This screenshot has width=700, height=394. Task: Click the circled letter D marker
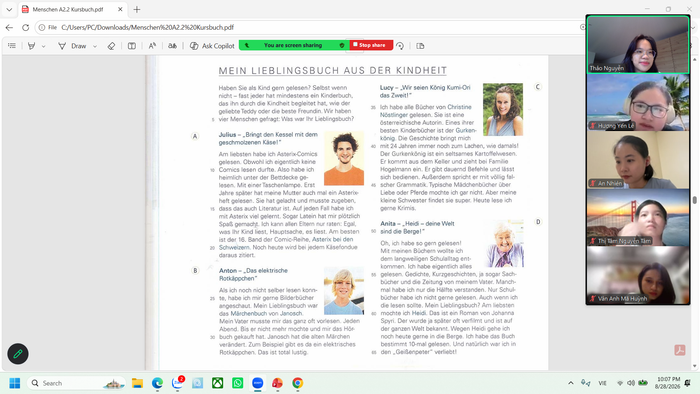coord(538,222)
